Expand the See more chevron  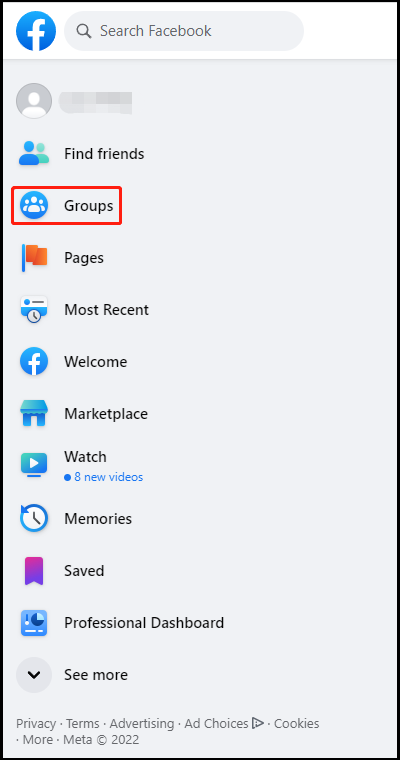(x=34, y=675)
